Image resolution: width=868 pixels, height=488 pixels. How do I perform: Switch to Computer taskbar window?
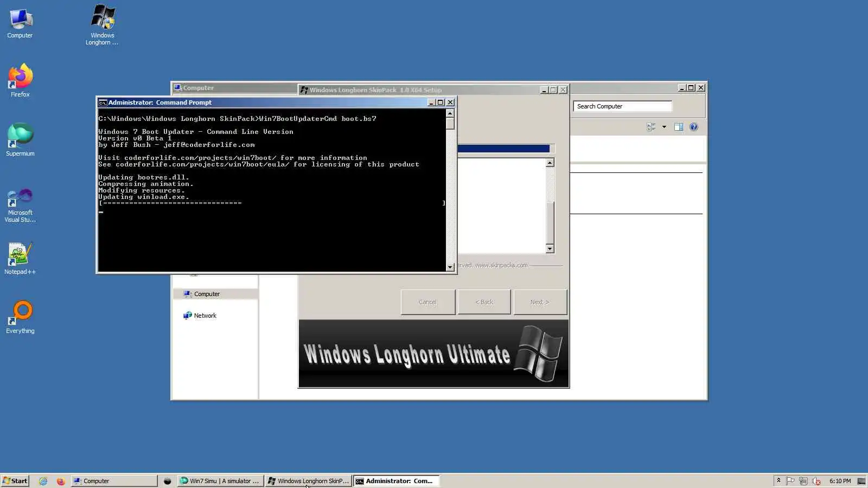pos(114,481)
